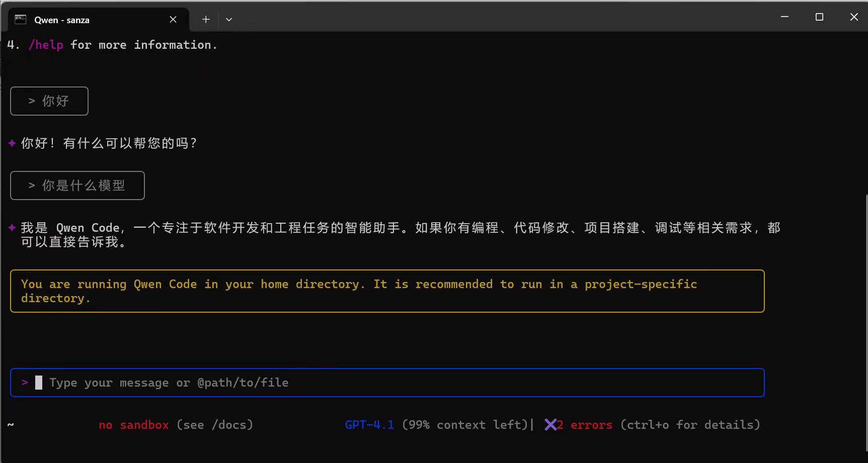Switch to the Qwen - sanza tab

[61, 20]
